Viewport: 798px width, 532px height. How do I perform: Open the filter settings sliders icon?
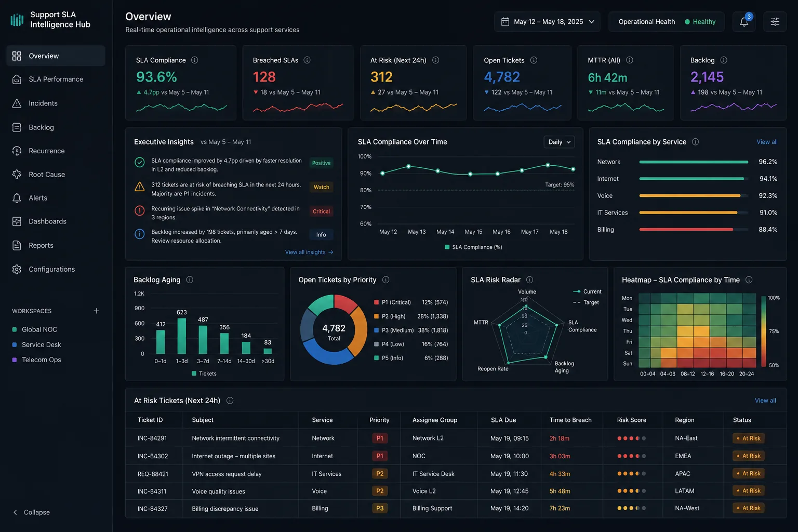775,22
